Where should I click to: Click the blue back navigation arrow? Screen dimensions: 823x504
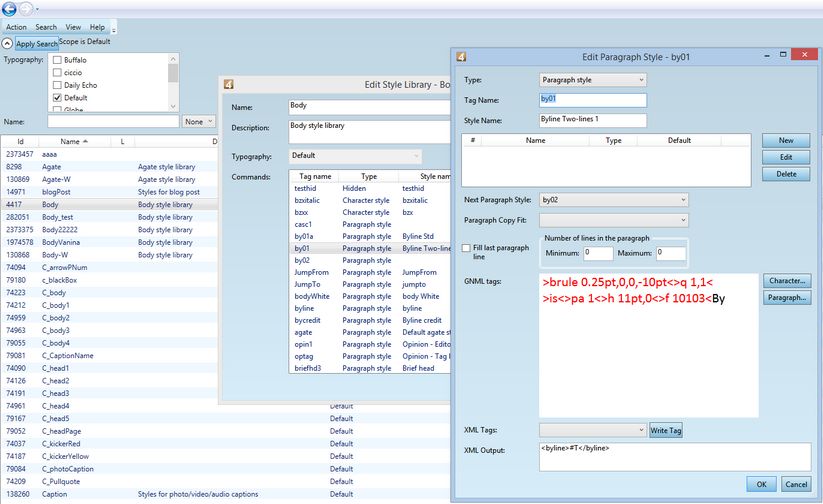pyautogui.click(x=10, y=8)
